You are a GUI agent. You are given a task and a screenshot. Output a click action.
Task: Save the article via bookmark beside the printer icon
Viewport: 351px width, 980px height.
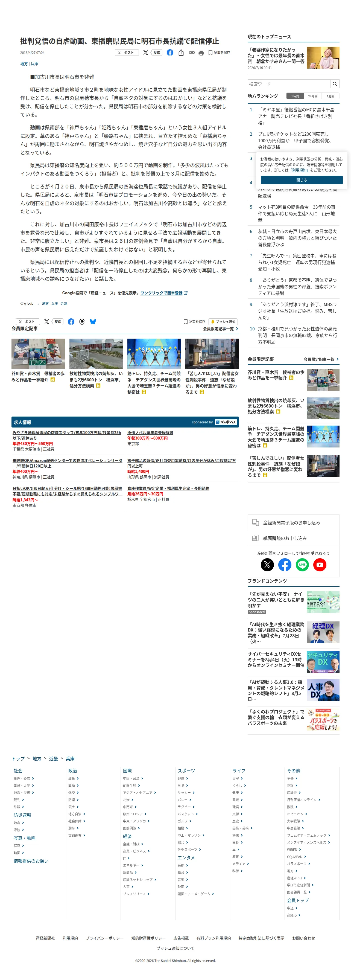219,53
